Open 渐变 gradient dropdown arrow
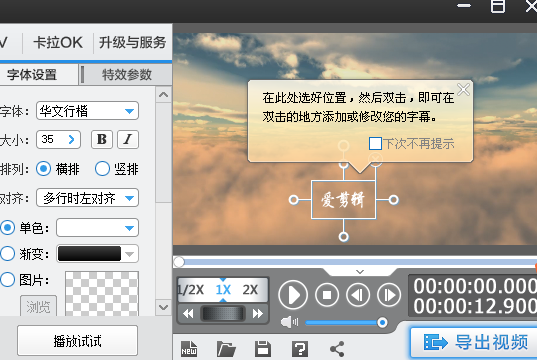Viewport: 537px width, 360px height. (129, 254)
